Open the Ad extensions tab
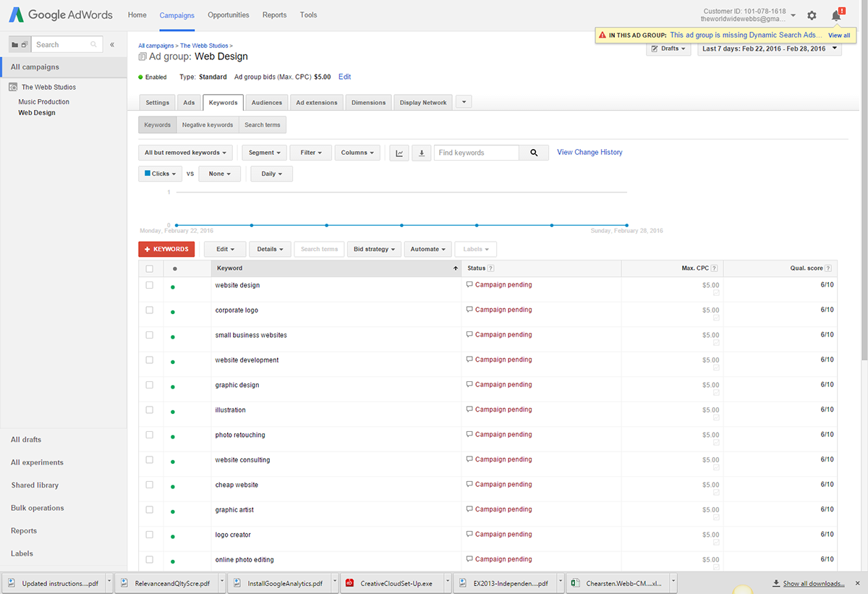Viewport: 868px width, 594px height. tap(317, 103)
